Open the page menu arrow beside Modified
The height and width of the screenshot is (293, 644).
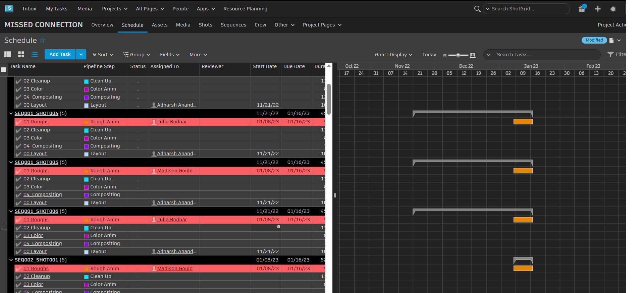pyautogui.click(x=619, y=40)
